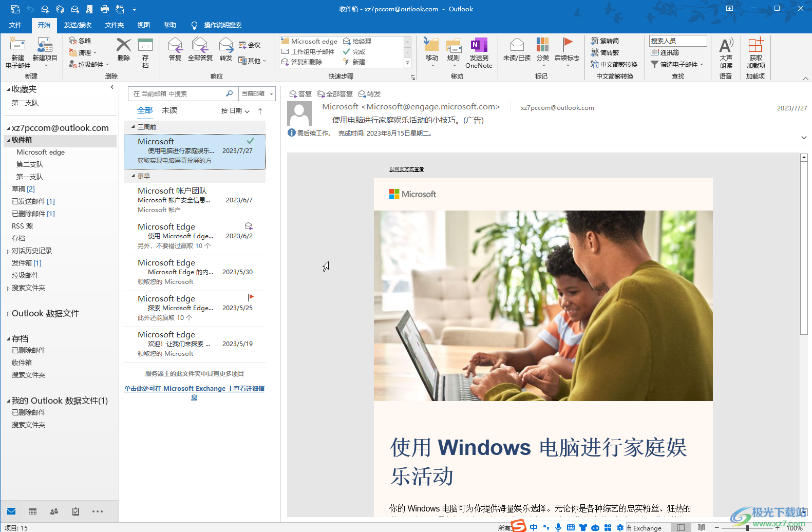
Task: Expand Outlook Data File folder tree
Action: tap(8, 314)
